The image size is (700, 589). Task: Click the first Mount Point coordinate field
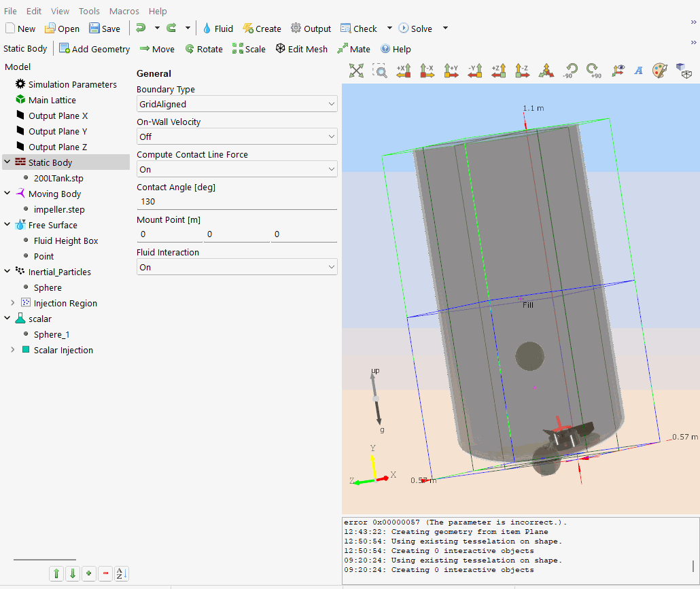[170, 234]
